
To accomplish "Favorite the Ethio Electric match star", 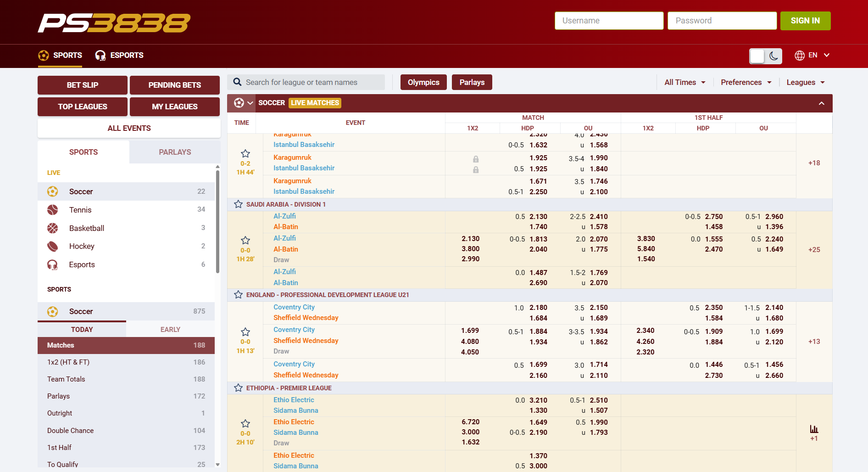I will tap(245, 424).
